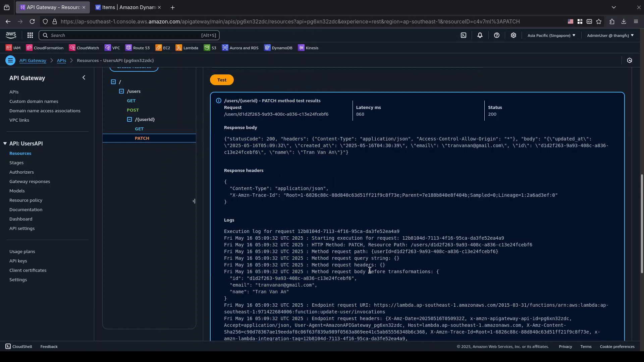The image size is (644, 362).
Task: Open the page preferences icon at top right
Action: point(630,60)
